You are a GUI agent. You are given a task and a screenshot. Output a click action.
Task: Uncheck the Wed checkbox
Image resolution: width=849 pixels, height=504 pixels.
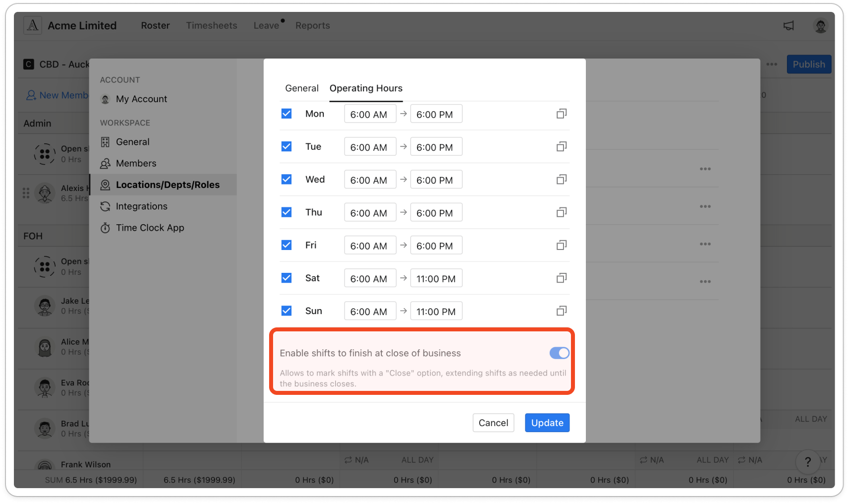click(286, 179)
